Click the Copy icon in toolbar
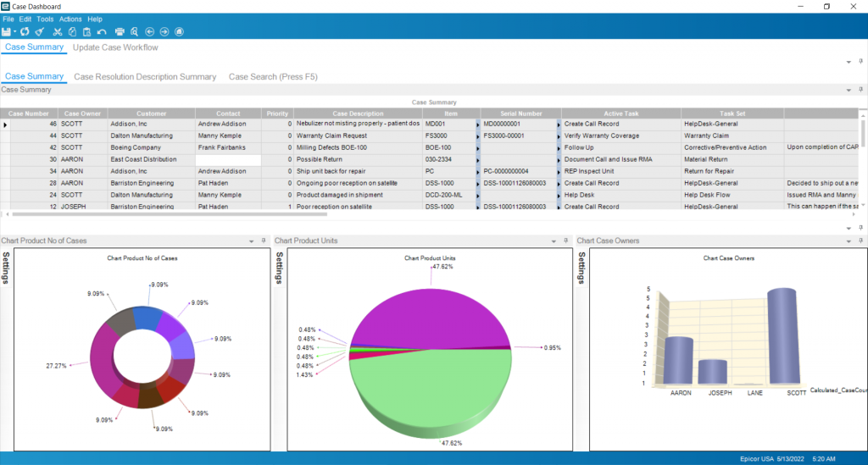Viewport: 868px width, 465px height. pyautogui.click(x=72, y=32)
